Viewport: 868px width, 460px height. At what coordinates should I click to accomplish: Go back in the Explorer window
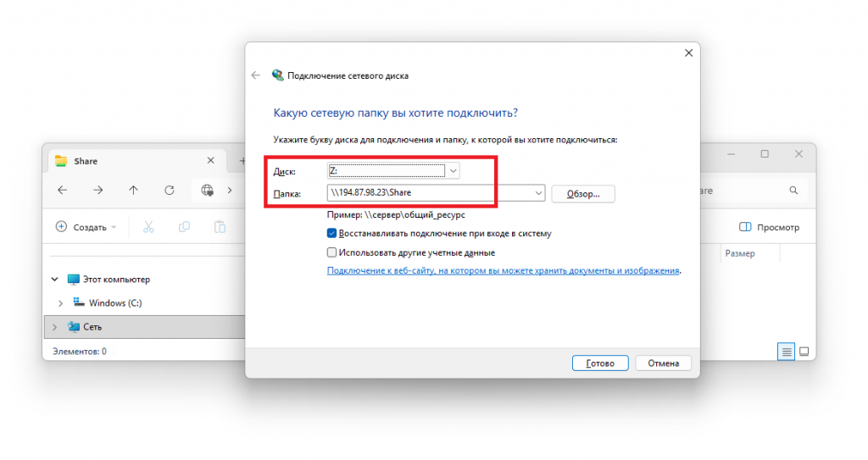pos(63,191)
